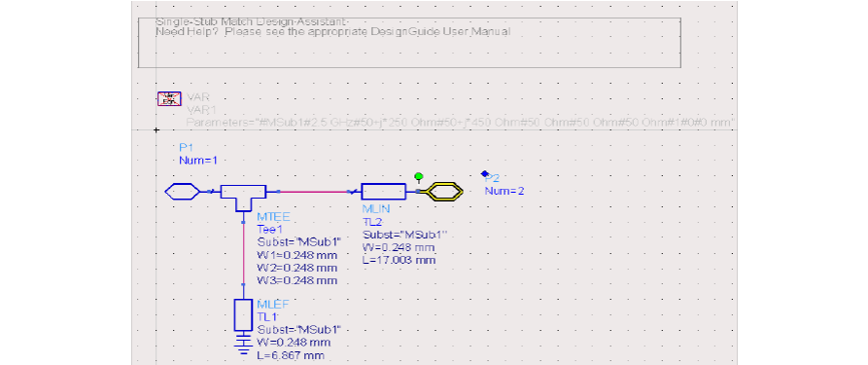The image size is (868, 365).
Task: Click the green pin marker above P2
Action: [x=419, y=177]
